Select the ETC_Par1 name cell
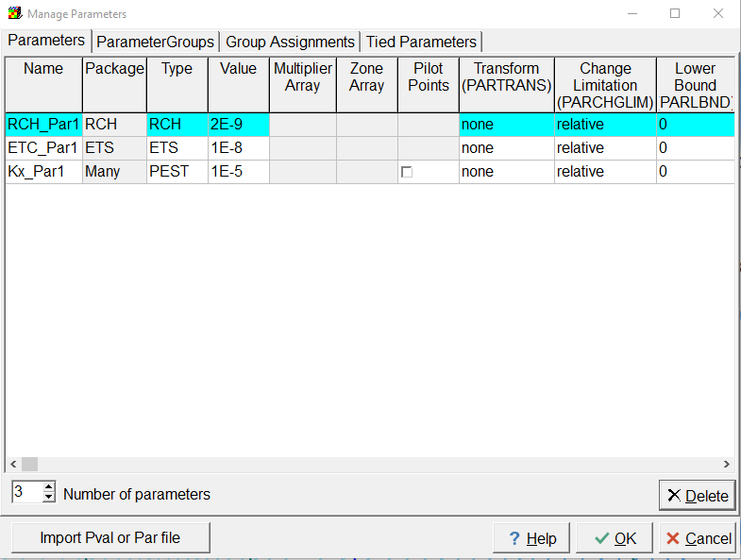 pos(44,148)
